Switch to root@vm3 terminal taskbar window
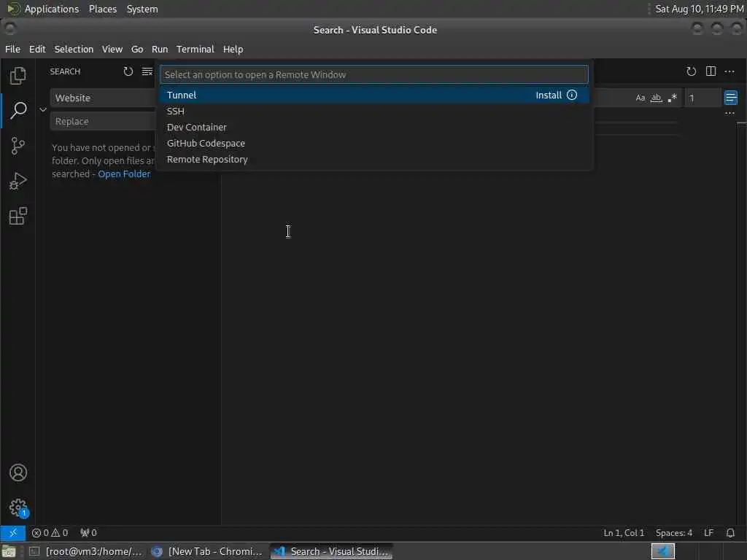This screenshot has width=747, height=560. coord(86,551)
